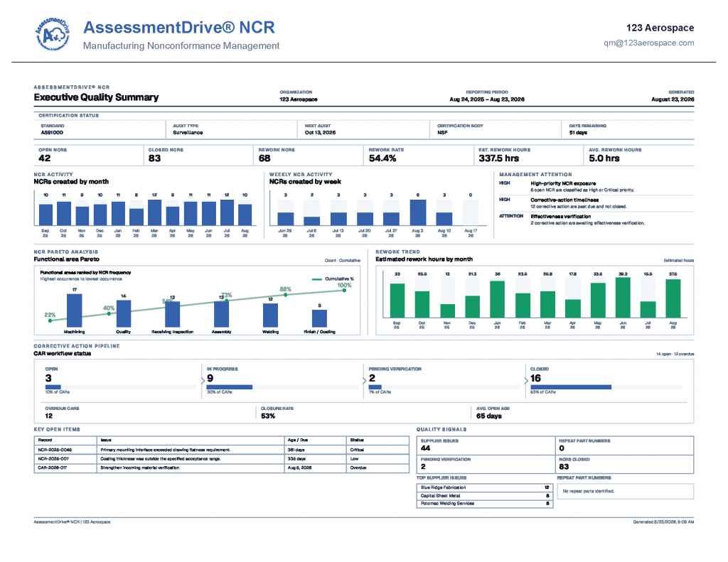Click the 53% closure rate value
Screen dimensions: 728x562
(268, 416)
